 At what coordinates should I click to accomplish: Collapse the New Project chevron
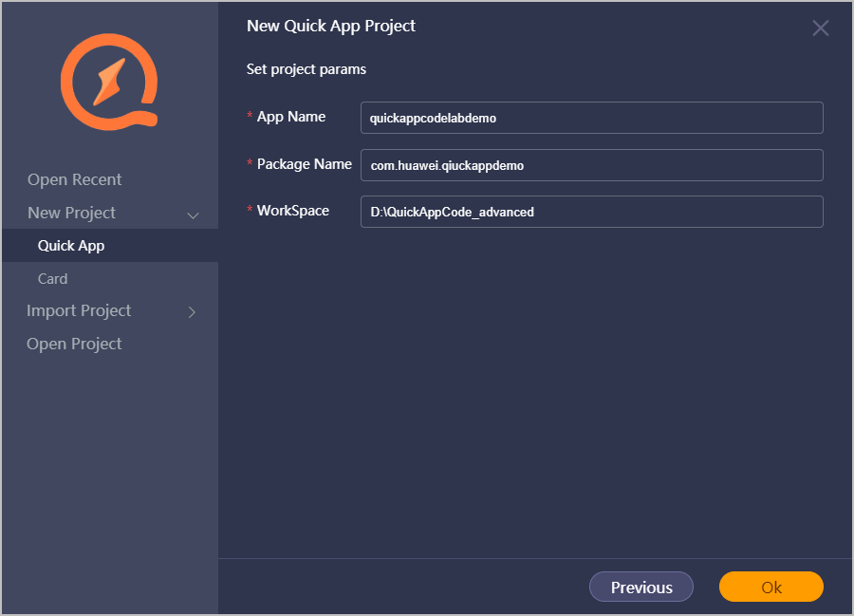(193, 215)
